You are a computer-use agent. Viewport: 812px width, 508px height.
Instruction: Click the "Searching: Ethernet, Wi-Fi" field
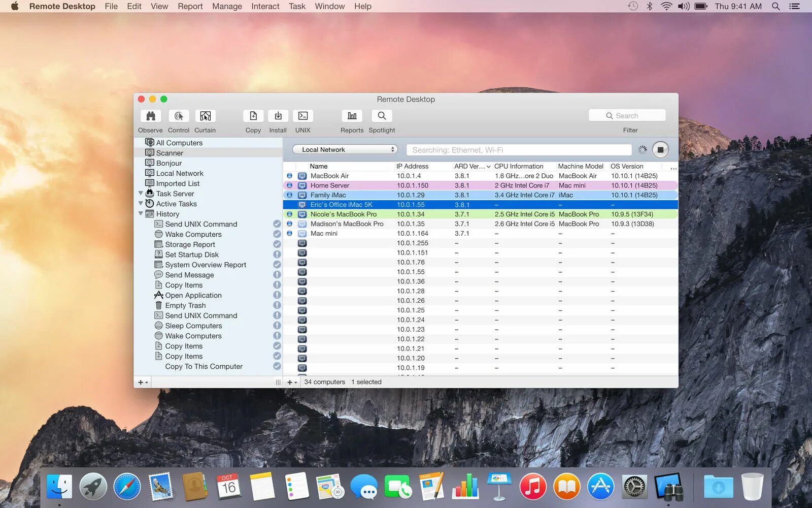pyautogui.click(x=519, y=150)
